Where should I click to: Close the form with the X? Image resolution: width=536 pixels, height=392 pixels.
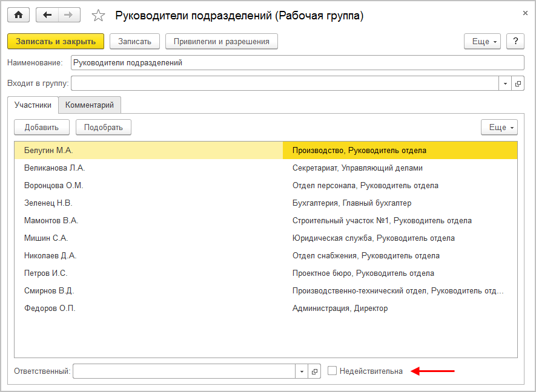(x=525, y=13)
